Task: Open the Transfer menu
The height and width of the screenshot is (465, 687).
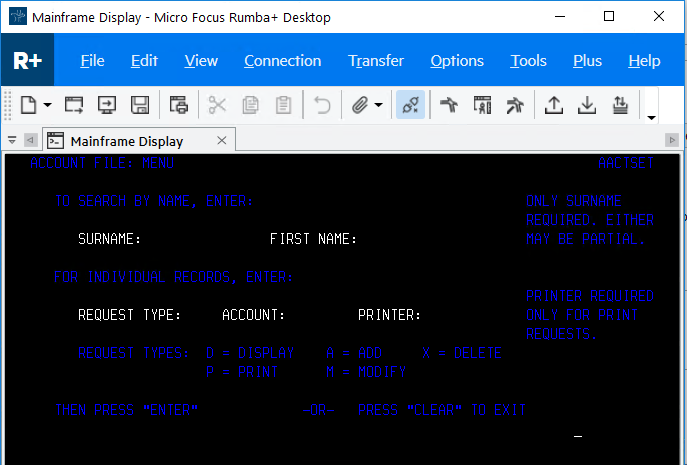Action: 376,61
